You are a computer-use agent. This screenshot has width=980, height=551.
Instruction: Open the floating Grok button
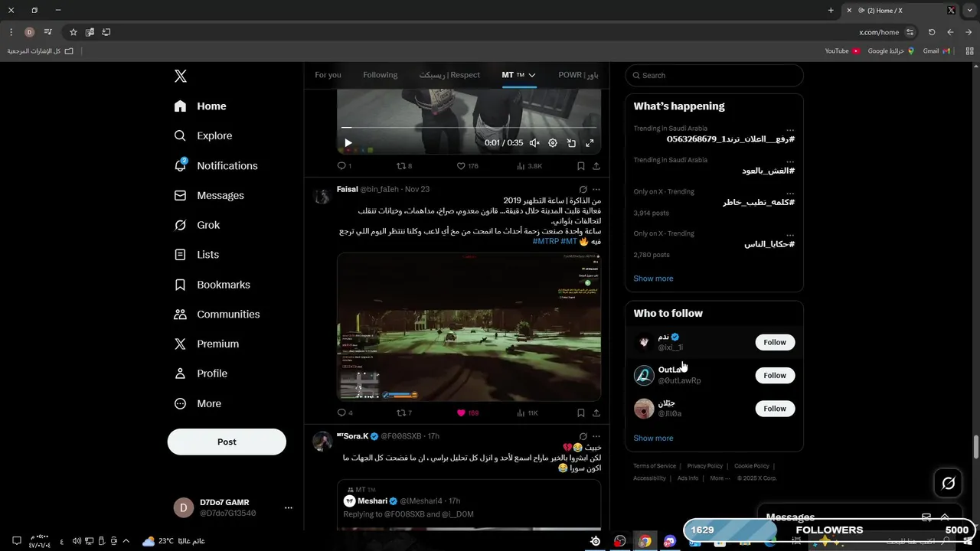(x=949, y=483)
